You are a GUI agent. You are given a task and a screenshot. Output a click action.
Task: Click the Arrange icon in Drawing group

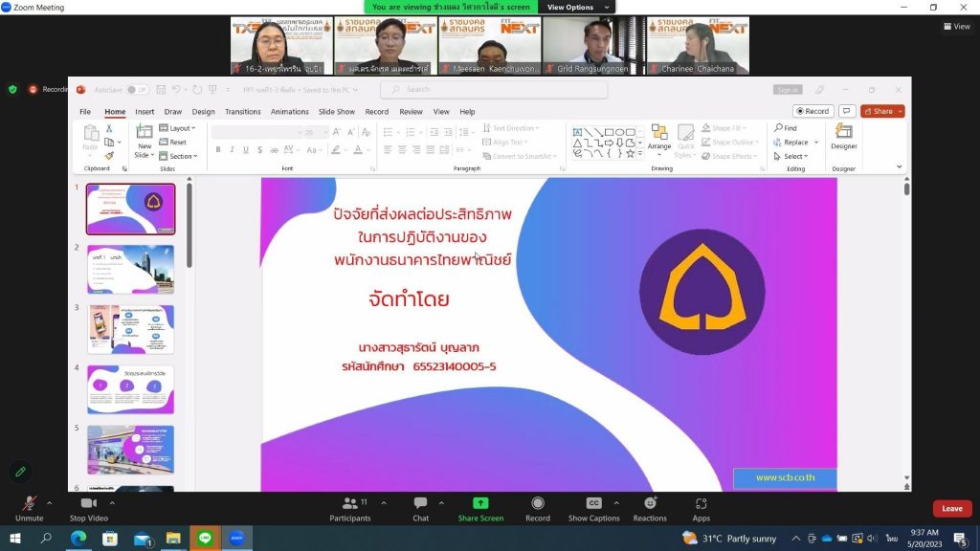click(658, 137)
